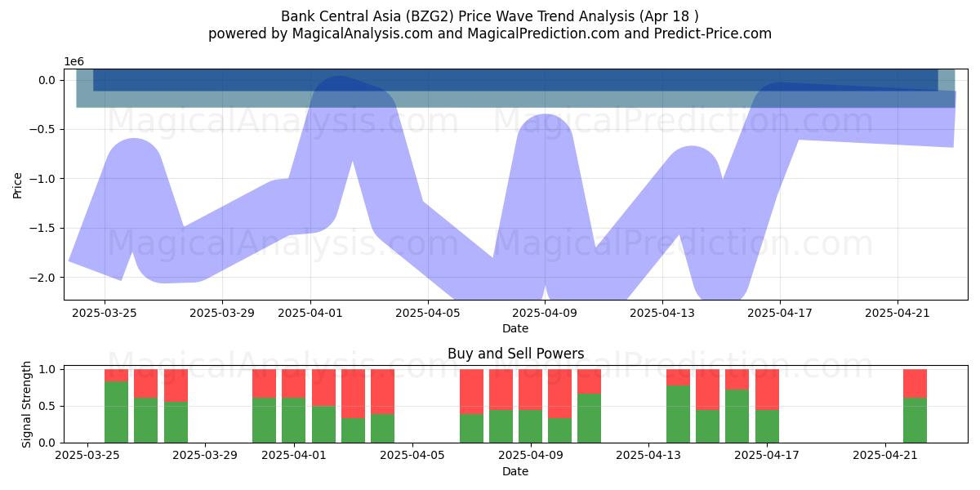Image resolution: width=980 pixels, height=490 pixels.
Task: Click the '0.0' tick on Signal Strength axis
Action: 46,443
